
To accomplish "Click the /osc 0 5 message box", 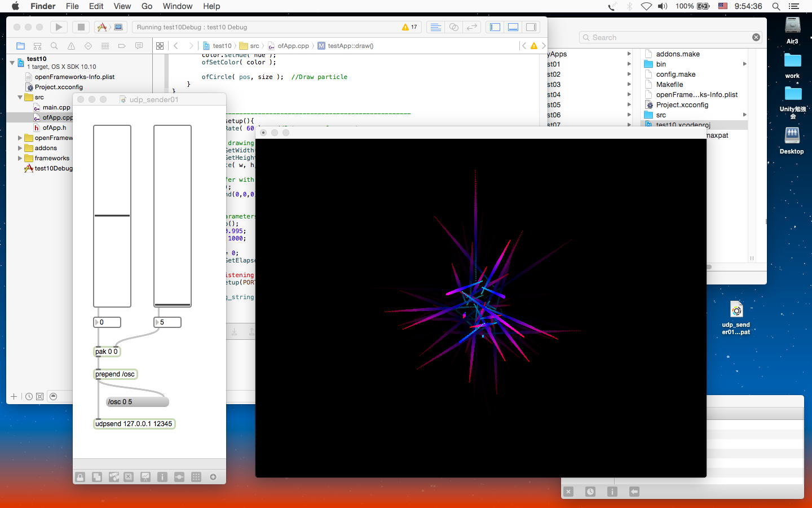I will 137,402.
